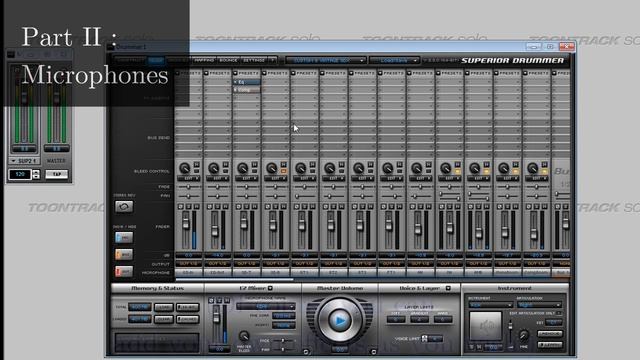
Task: Toggle the Show/Hide Out channels button
Action: pos(124,271)
